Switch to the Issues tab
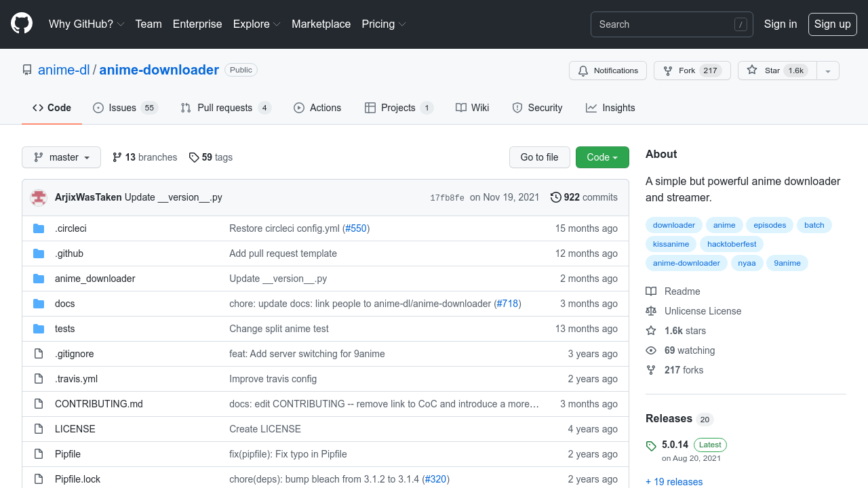This screenshot has height=488, width=868. [x=125, y=108]
